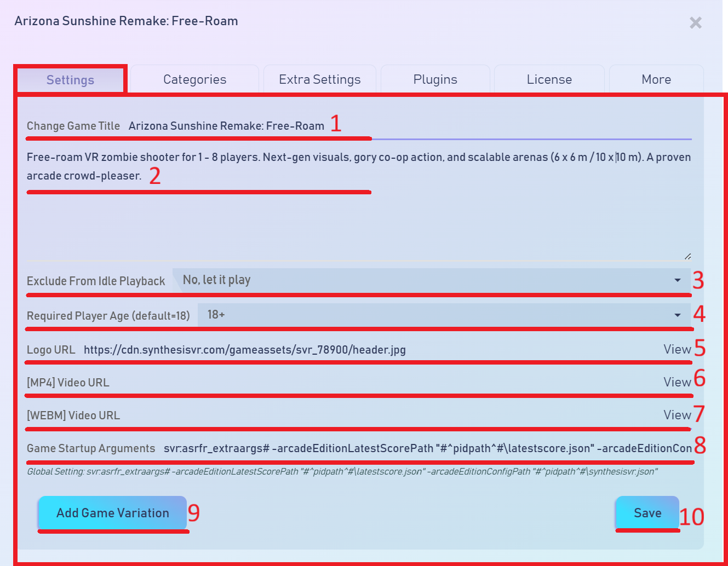This screenshot has height=566, width=728.
Task: Open the Extra Settings tab
Action: coord(320,79)
